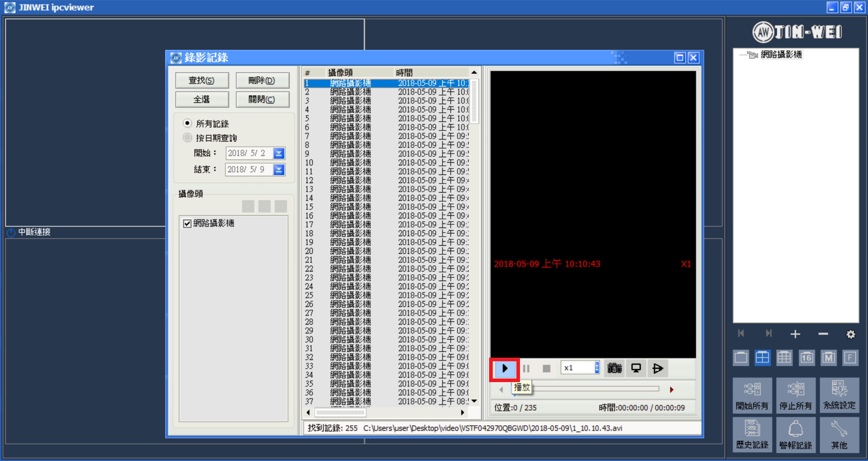Viewport: 868px width, 461px height.
Task: Open the 開始 start date dropdown
Action: pos(279,153)
